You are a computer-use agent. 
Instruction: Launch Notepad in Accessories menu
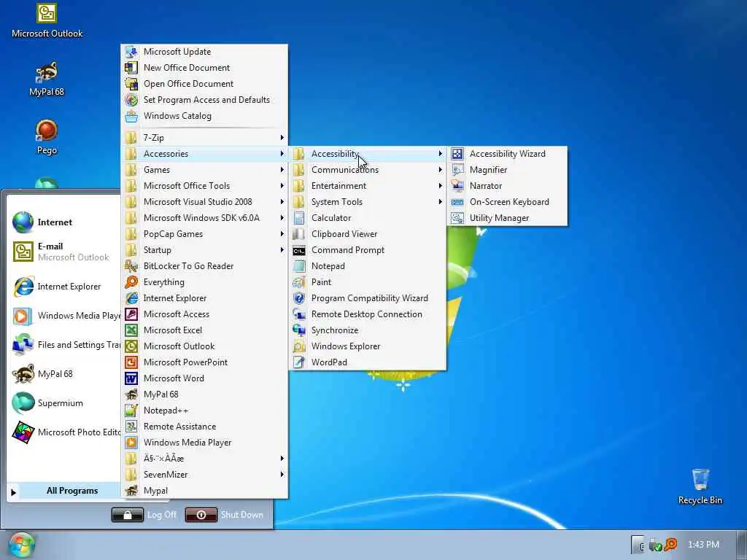pos(368,265)
